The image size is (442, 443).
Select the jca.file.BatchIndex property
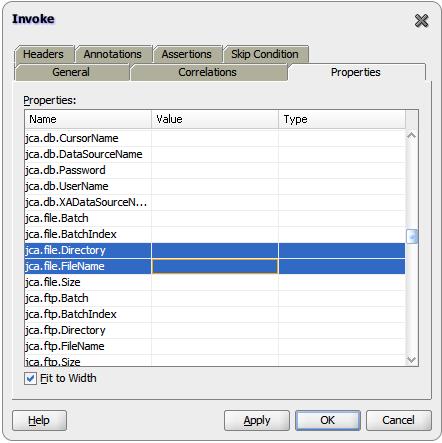click(x=215, y=234)
